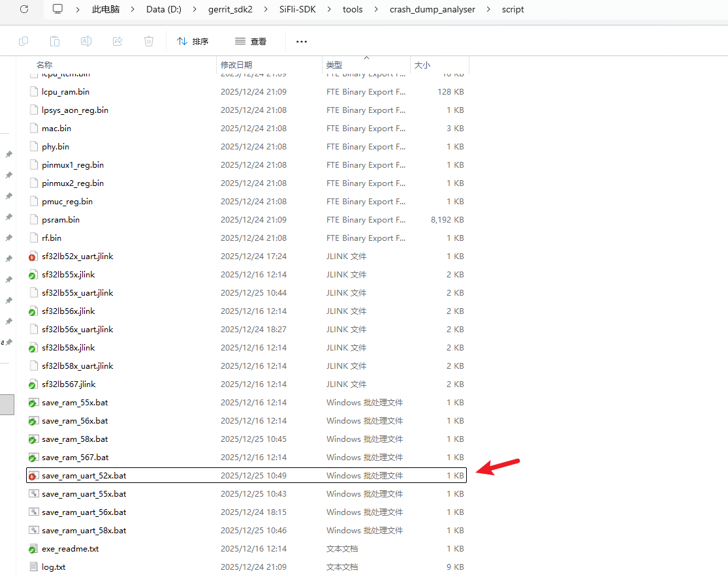The width and height of the screenshot is (728, 577).
Task: Open the 排序 sort dropdown
Action: point(193,41)
